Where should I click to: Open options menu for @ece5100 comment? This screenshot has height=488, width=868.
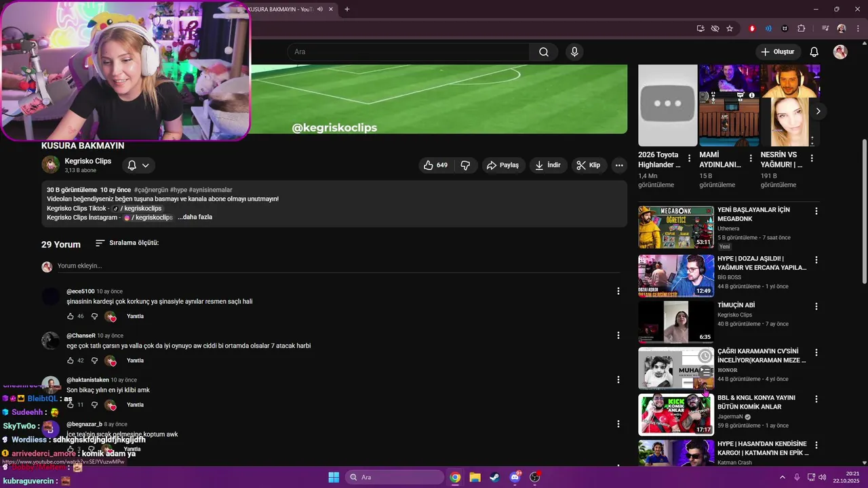coord(618,291)
